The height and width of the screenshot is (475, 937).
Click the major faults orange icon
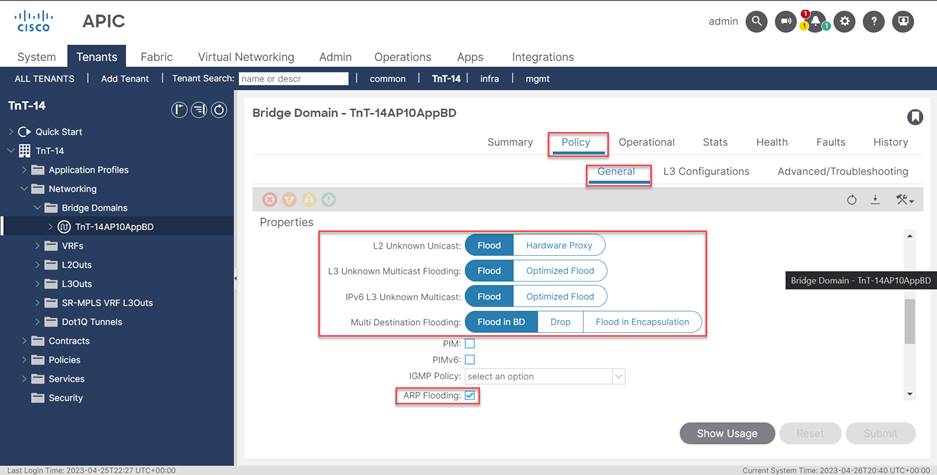point(289,200)
